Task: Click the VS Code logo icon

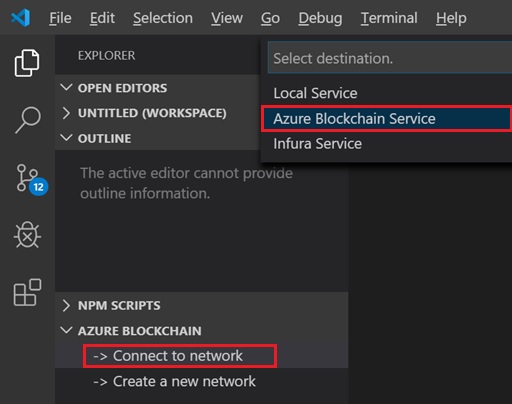Action: coord(20,18)
